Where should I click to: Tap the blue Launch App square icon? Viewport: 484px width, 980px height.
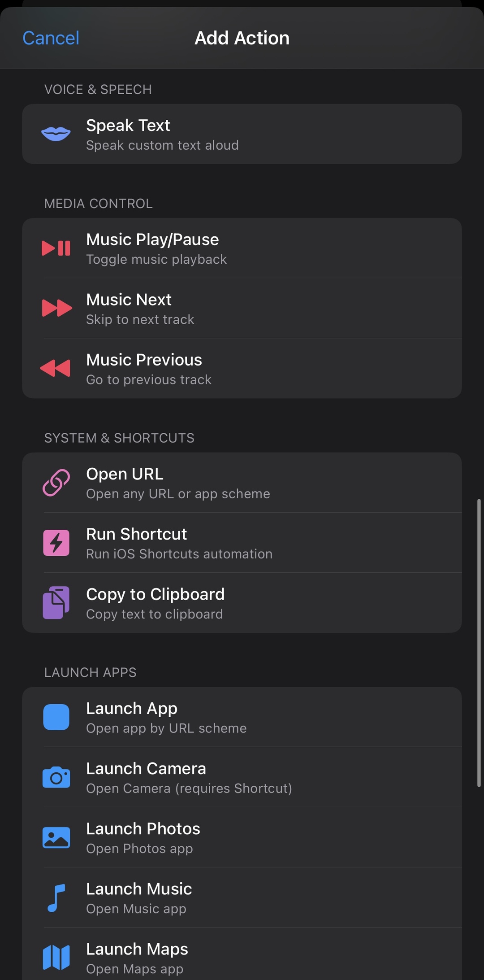[56, 717]
